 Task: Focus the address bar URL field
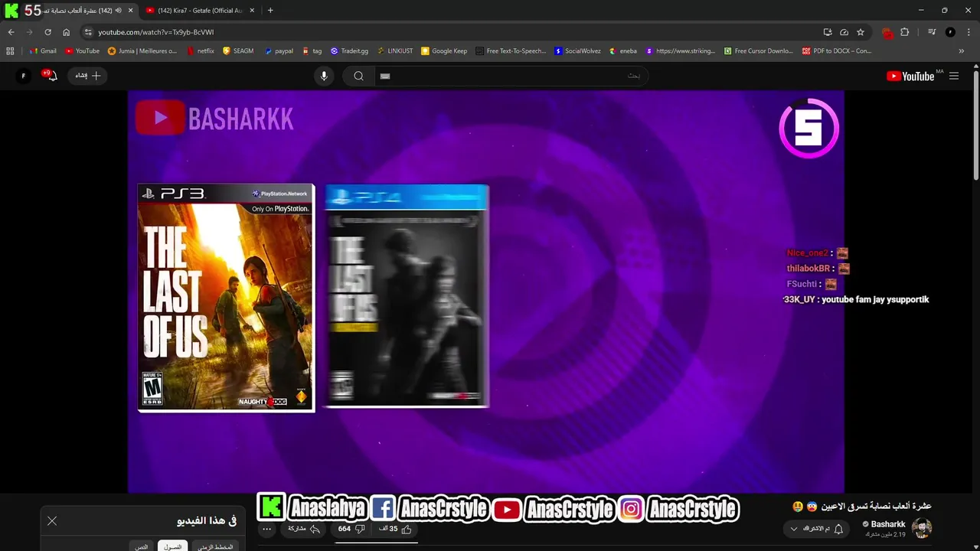[x=459, y=32]
